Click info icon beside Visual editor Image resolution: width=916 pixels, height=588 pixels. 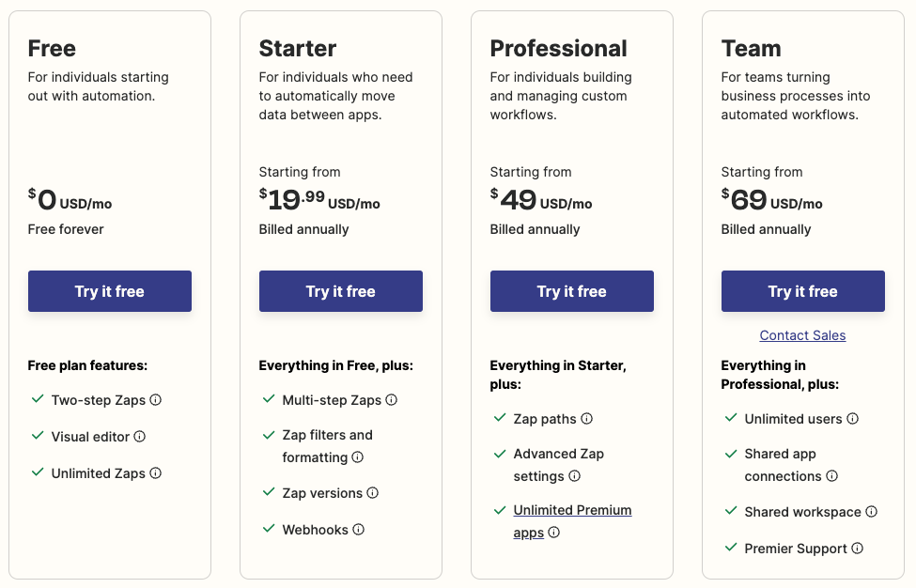point(140,437)
